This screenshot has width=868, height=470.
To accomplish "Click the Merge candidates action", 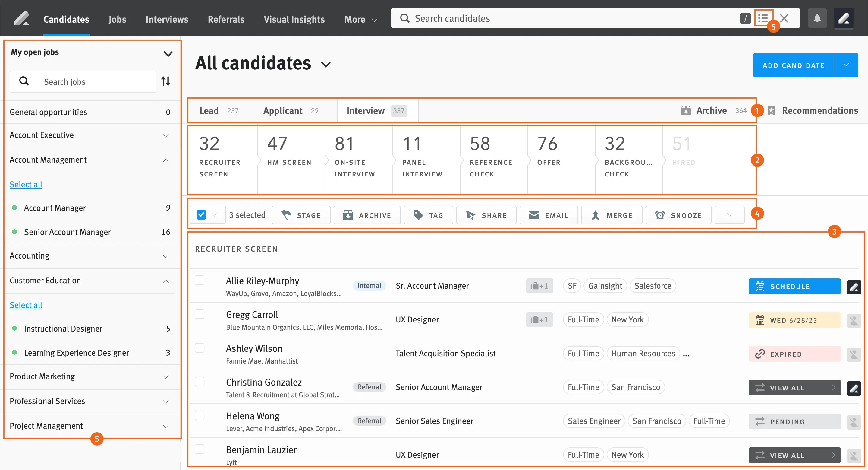I will tap(612, 215).
